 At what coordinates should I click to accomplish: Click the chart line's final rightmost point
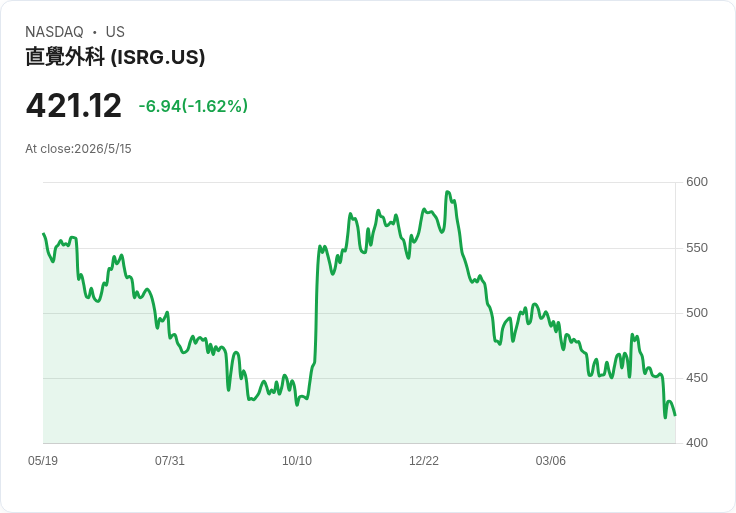point(675,415)
